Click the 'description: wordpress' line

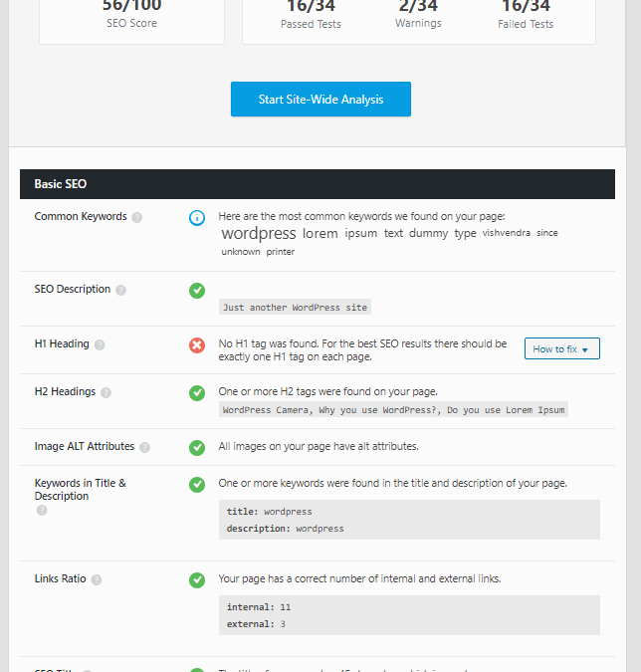coord(285,529)
